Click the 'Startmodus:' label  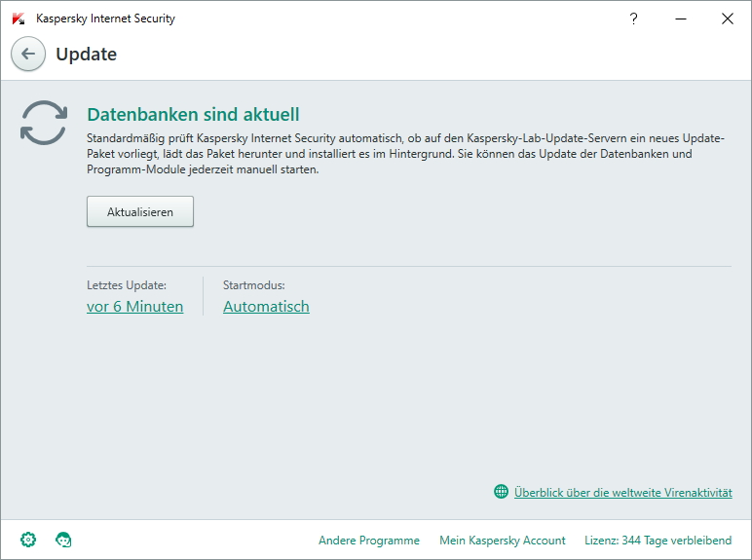pos(253,285)
